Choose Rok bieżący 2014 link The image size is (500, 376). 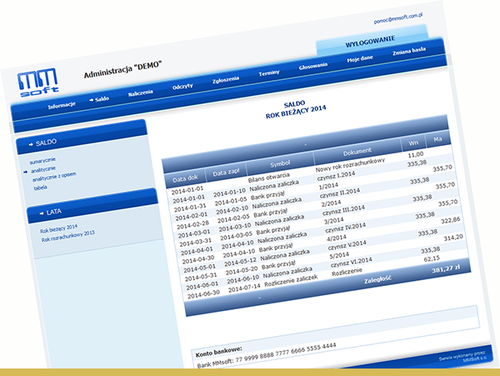(x=59, y=229)
